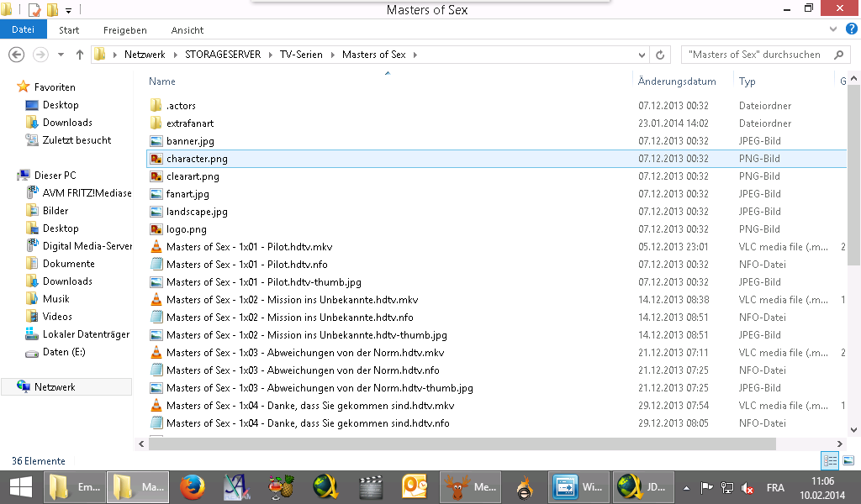Select the fanart.jpg file icon

click(x=156, y=193)
